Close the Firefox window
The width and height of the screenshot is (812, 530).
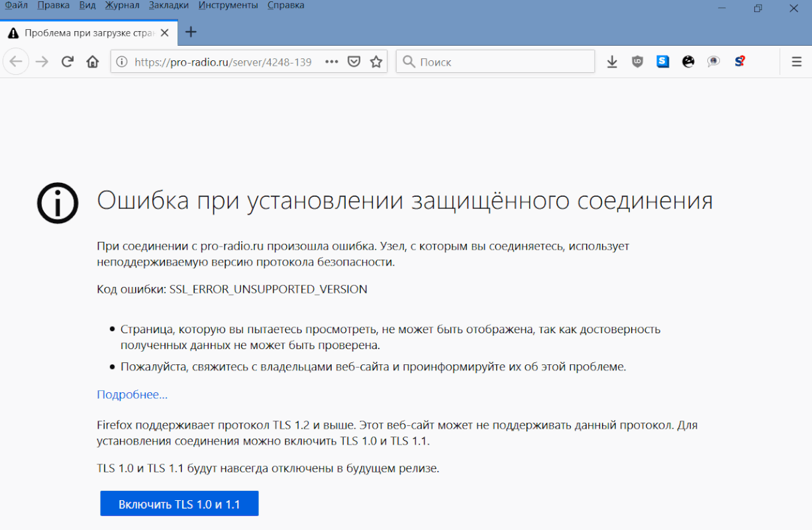point(793,8)
